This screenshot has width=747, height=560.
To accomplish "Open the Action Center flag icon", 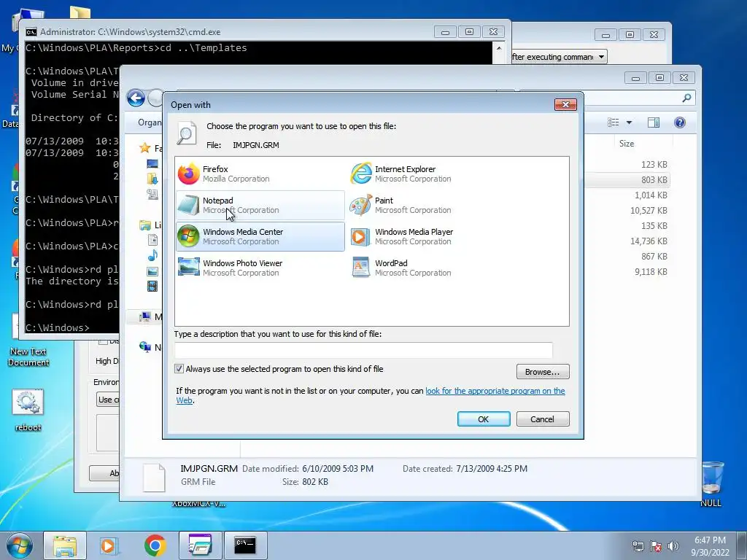I will pos(656,546).
